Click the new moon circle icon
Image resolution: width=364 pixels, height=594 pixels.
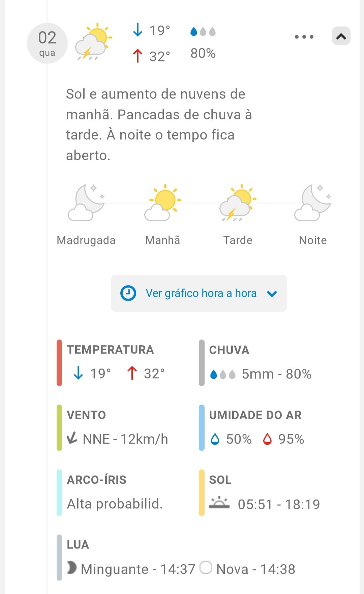click(x=206, y=567)
